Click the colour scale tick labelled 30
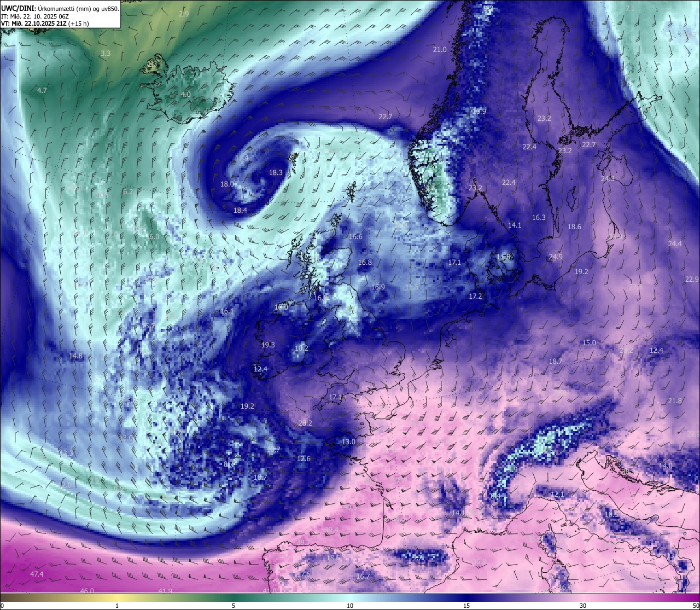This screenshot has height=610, width=700. 583,606
